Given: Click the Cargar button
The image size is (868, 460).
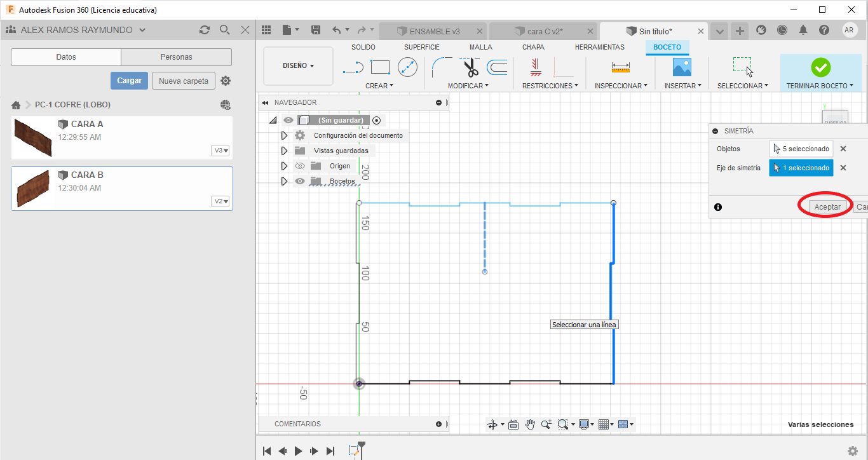Looking at the screenshot, I should pos(130,81).
